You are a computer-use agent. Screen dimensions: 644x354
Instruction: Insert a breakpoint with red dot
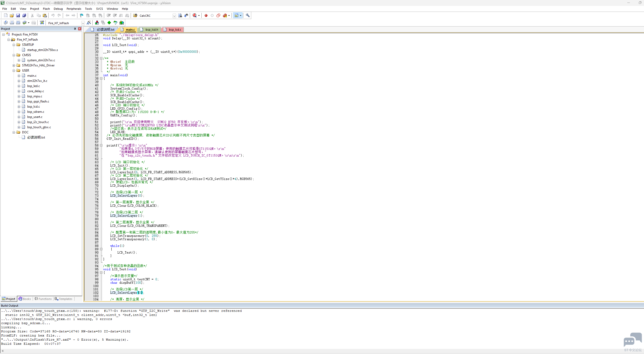click(206, 15)
